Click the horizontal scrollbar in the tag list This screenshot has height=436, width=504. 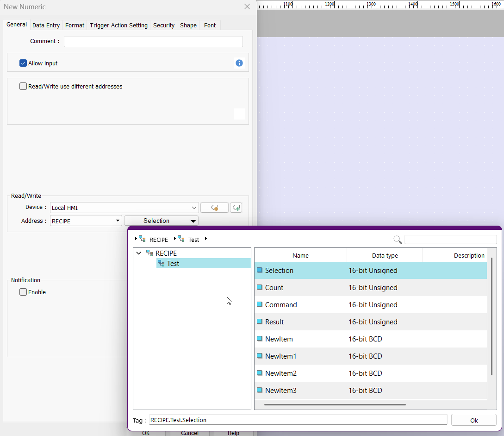pos(335,404)
